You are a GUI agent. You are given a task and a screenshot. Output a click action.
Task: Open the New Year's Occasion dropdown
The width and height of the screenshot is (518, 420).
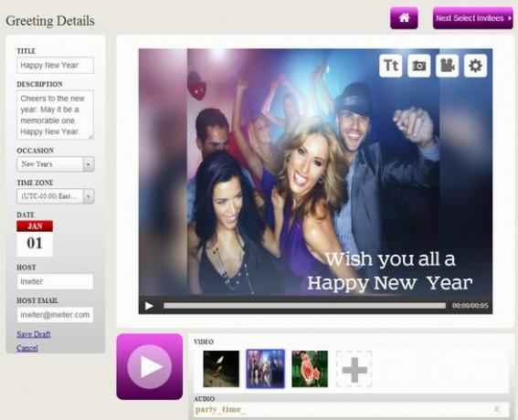click(56, 164)
